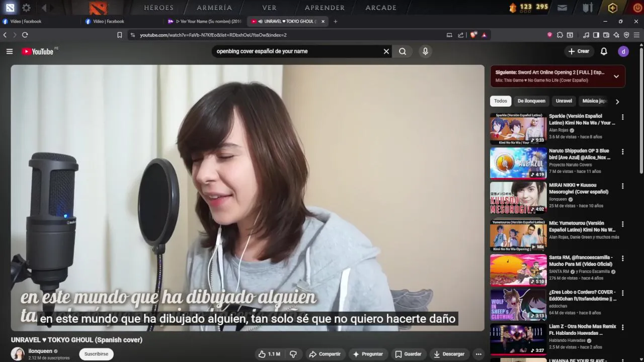Open Brave Shields lion icon
Screen dimensions: 644x362
473,35
